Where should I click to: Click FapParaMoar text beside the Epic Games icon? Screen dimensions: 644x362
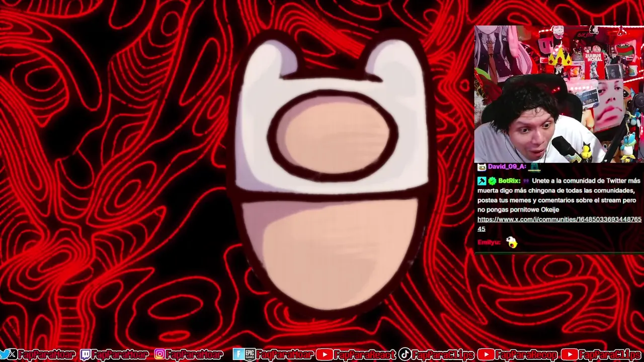pyautogui.click(x=285, y=354)
